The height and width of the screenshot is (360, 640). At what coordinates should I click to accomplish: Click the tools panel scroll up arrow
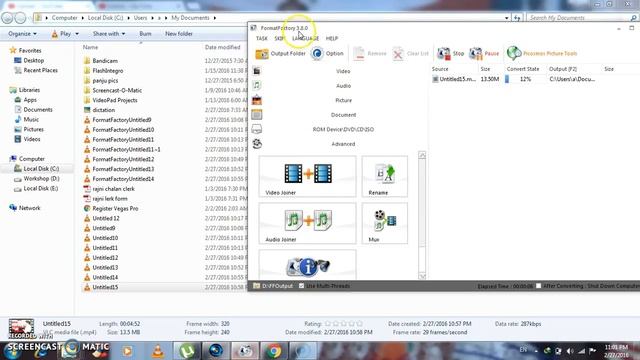point(422,155)
